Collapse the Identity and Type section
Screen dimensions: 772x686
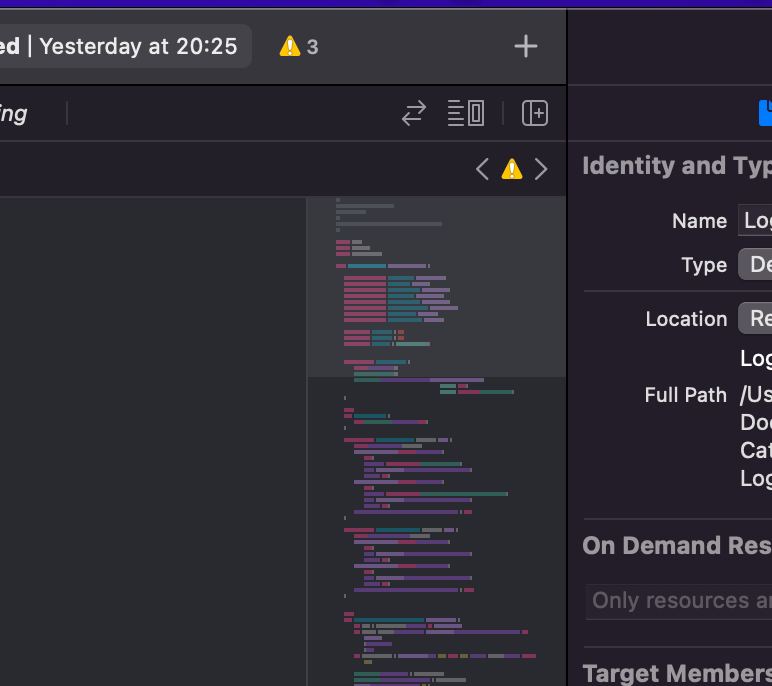(676, 166)
